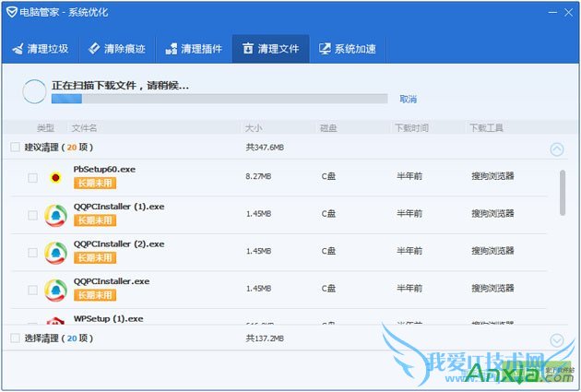Viewport: 581px width, 392px height.
Task: Click the WPSetup (1).exe file icon
Action: pos(56,320)
